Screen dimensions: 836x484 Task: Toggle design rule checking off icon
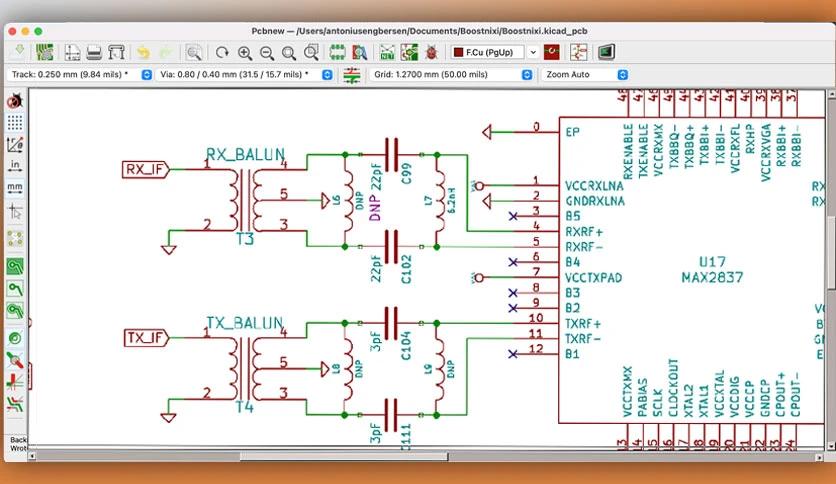point(14,100)
